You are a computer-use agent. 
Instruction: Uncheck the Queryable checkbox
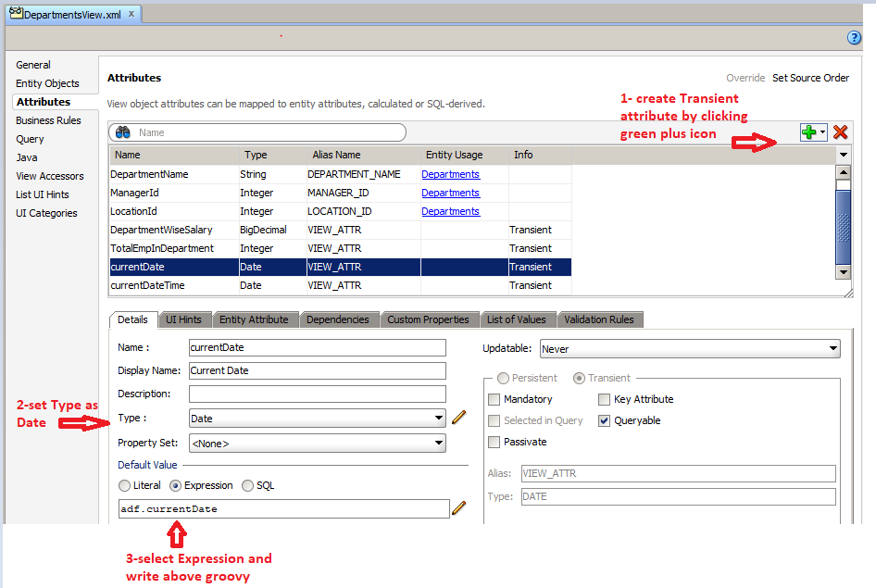(607, 420)
